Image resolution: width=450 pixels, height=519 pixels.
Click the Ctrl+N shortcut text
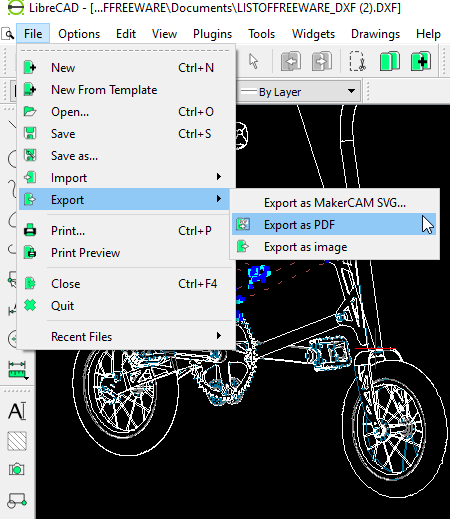pyautogui.click(x=196, y=68)
